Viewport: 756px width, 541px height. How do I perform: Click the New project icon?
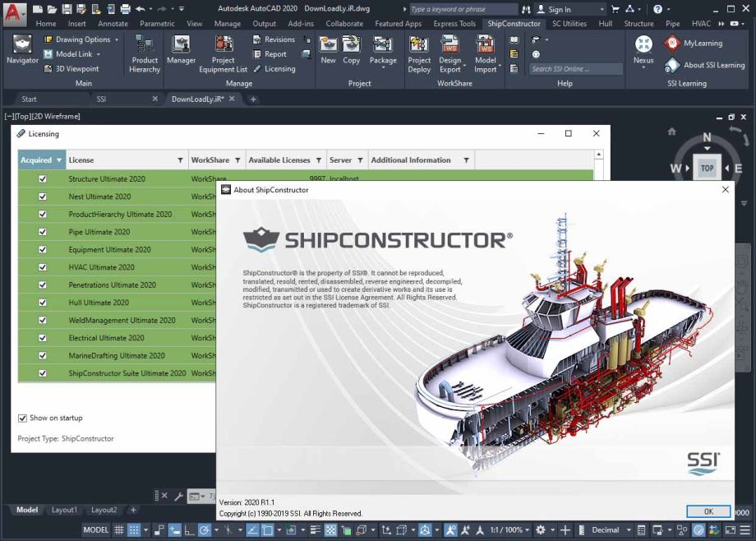point(328,51)
